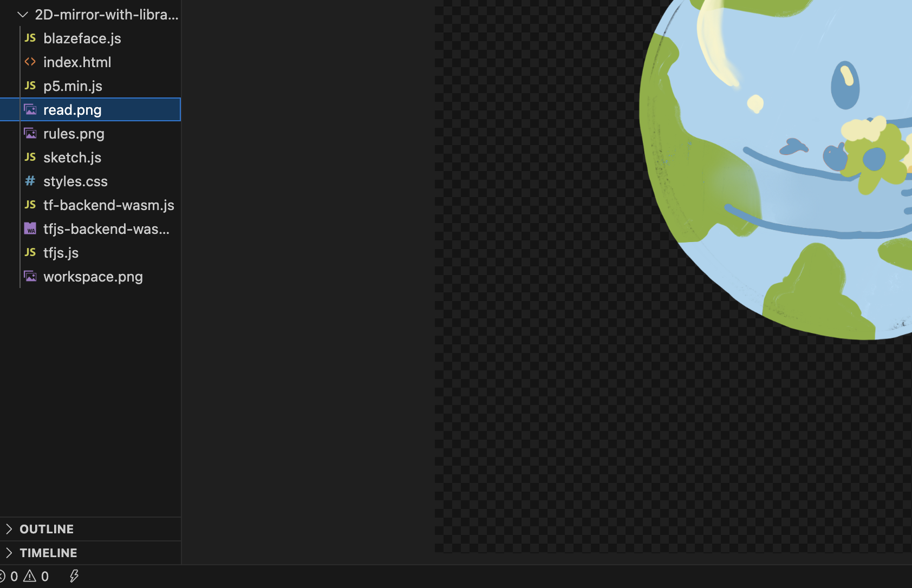The image size is (912, 588).
Task: Expand the TIMELINE section
Action: click(49, 552)
